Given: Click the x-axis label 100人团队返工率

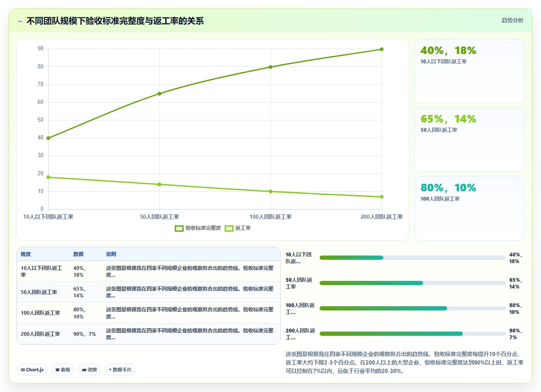Looking at the screenshot, I should click(x=270, y=217).
